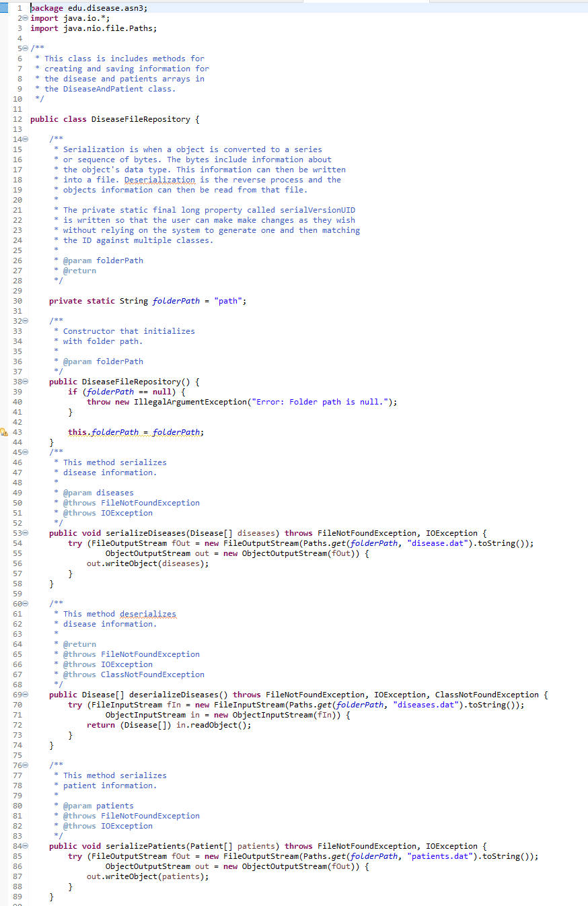Collapse the Javadoc block starting at line 45
The height and width of the screenshot is (906, 588).
click(x=24, y=452)
